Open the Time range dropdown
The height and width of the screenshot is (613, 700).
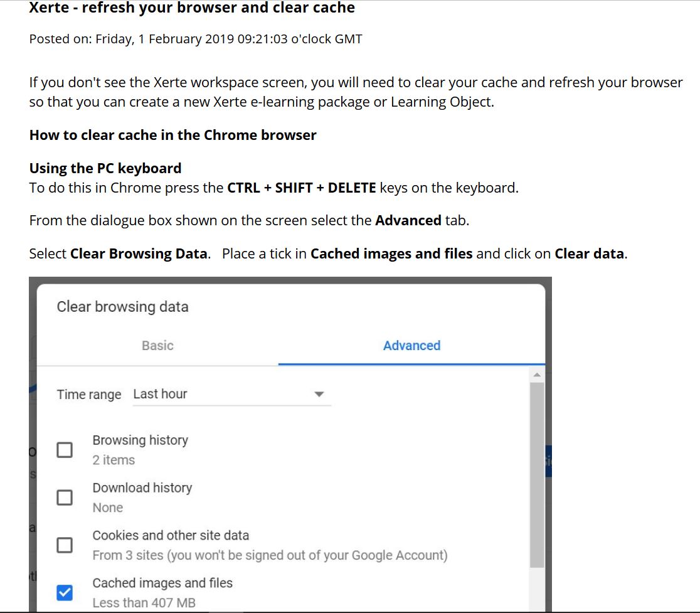click(231, 394)
